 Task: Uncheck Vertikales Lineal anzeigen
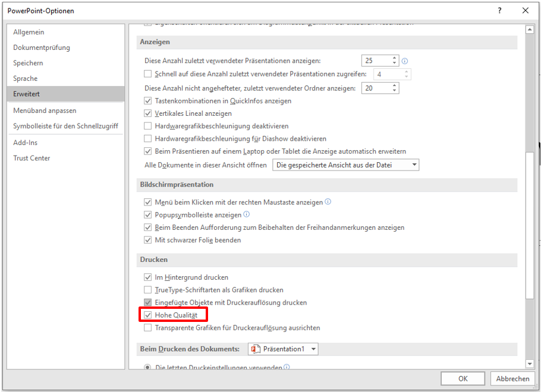[147, 113]
